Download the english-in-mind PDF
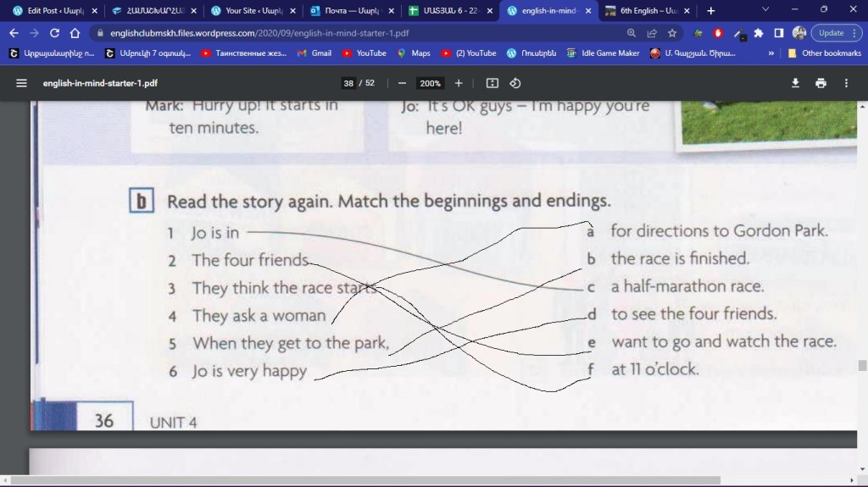This screenshot has height=487, width=868. point(795,83)
